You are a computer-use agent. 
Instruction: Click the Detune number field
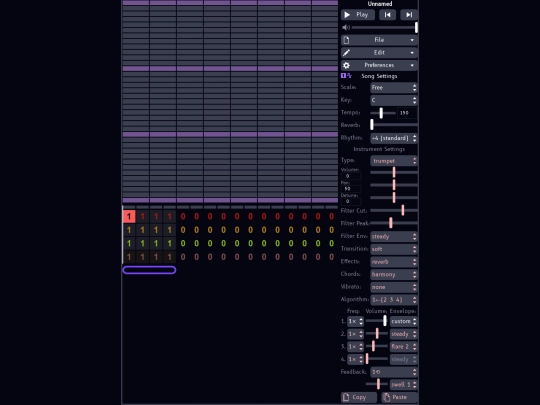click(351, 201)
